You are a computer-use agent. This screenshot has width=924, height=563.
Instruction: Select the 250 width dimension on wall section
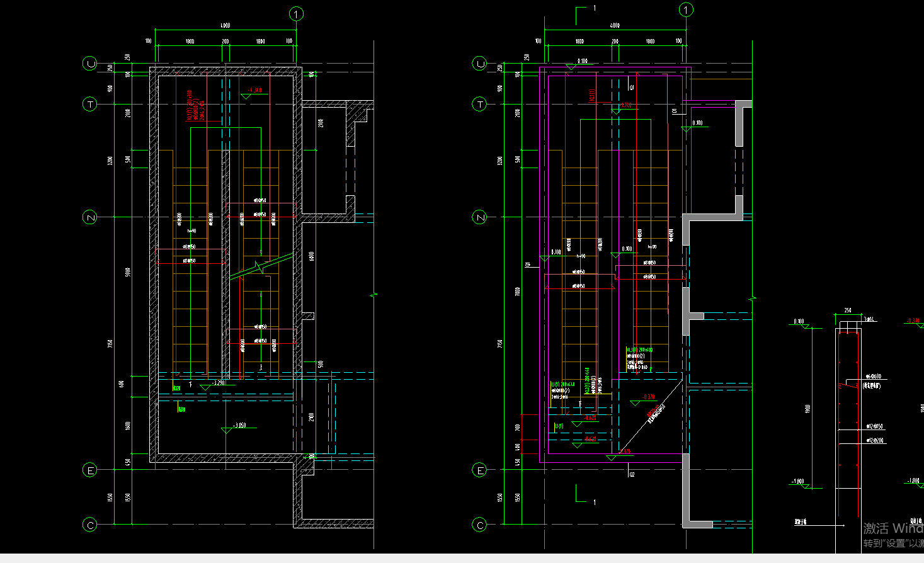[848, 310]
